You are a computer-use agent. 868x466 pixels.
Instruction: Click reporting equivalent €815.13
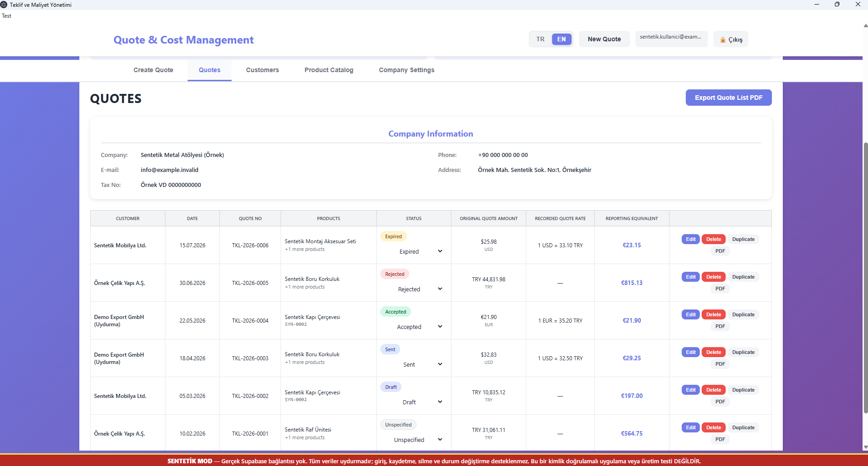coord(631,283)
